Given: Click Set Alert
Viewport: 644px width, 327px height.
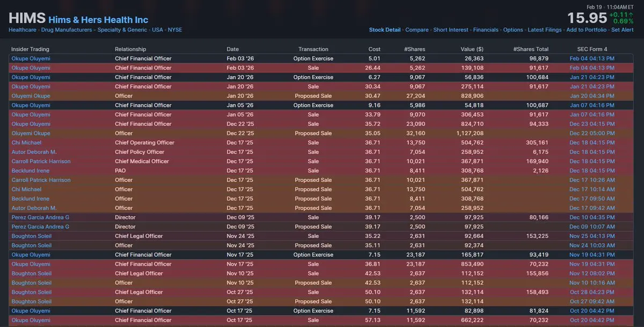Looking at the screenshot, I should pos(623,30).
